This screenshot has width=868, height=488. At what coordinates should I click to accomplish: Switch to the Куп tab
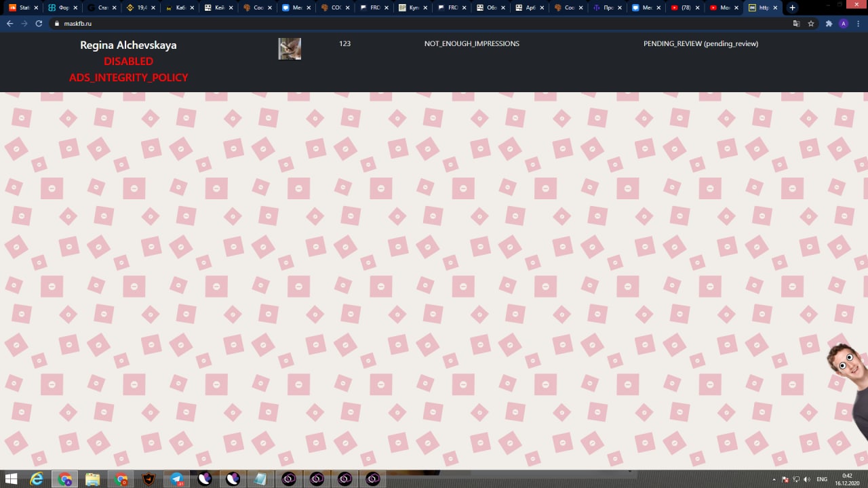(x=414, y=7)
